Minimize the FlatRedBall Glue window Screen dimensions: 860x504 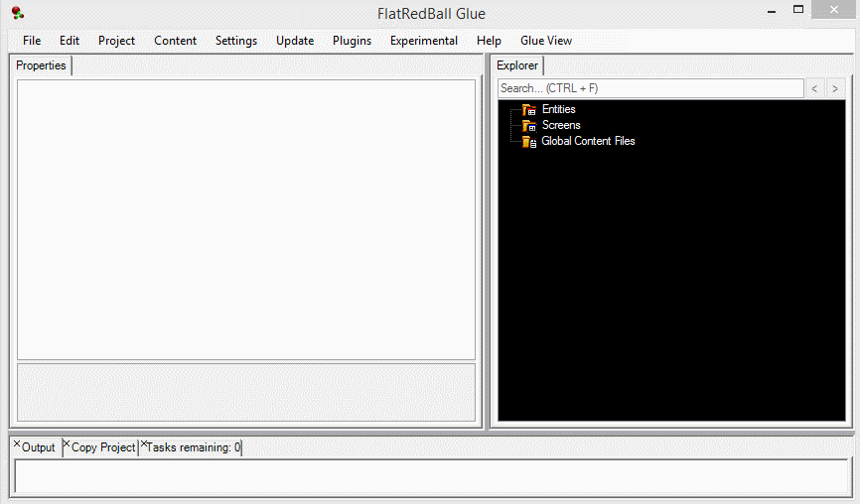[x=772, y=10]
